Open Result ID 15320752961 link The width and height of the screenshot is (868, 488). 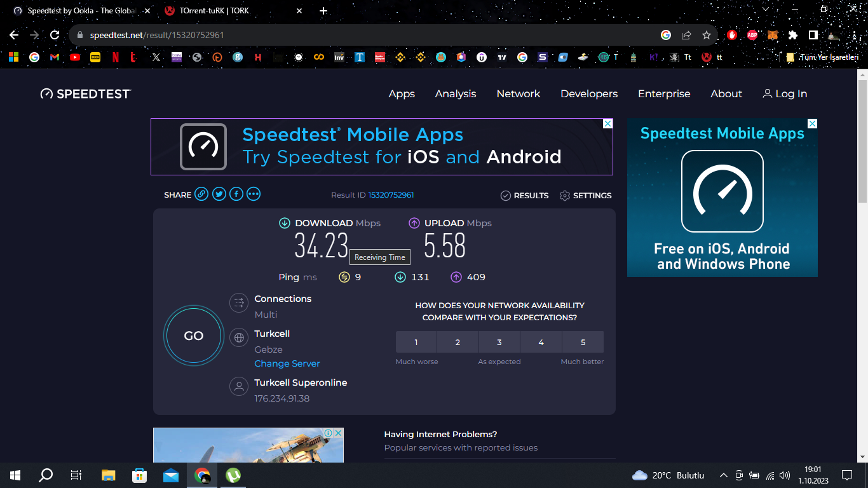[391, 195]
